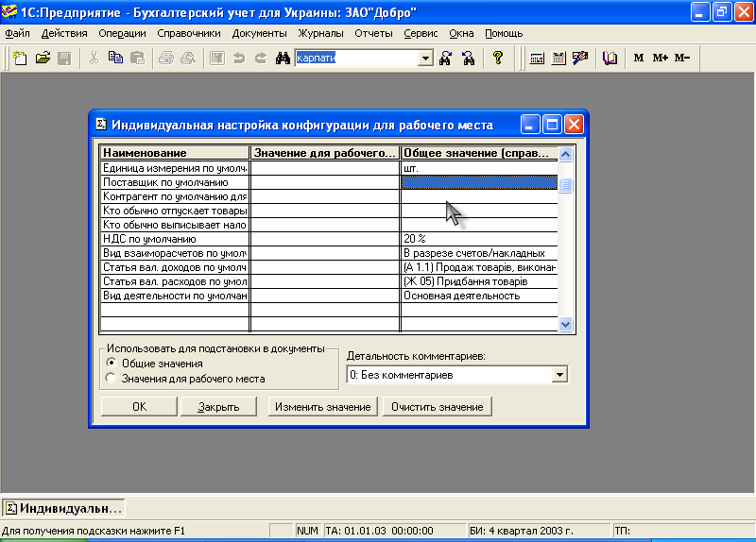Click the Redo arrow icon

(x=261, y=59)
